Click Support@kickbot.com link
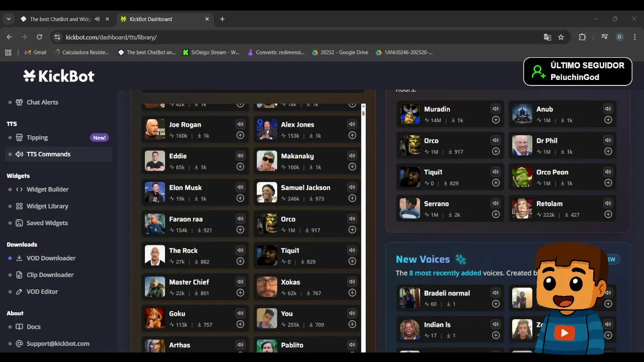This screenshot has height=362, width=644. coord(58,343)
